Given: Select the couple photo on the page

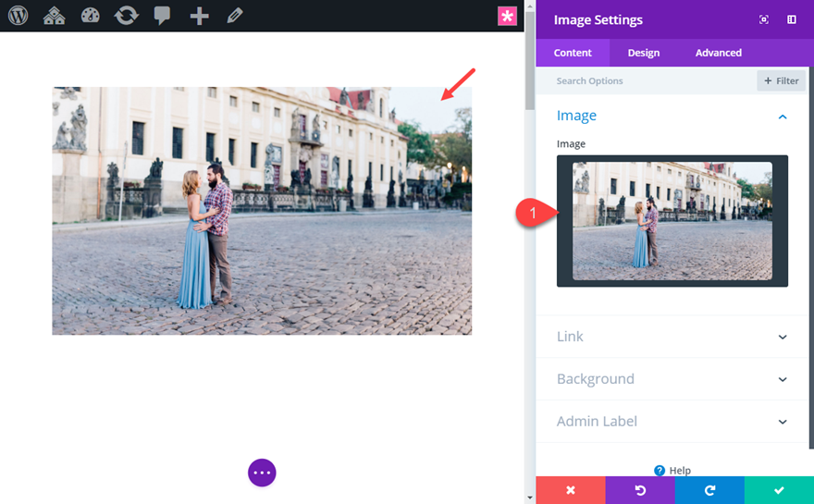Looking at the screenshot, I should click(x=262, y=211).
